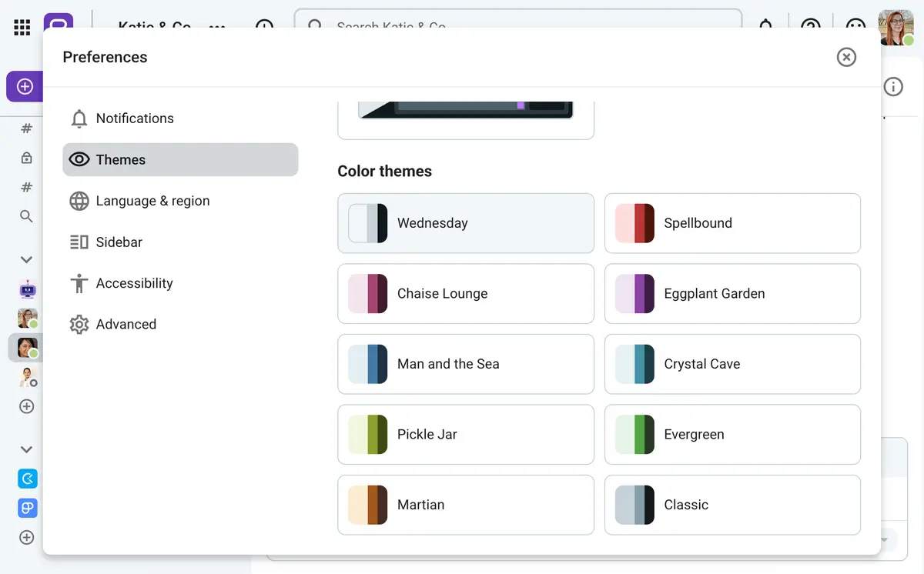Screen dimensions: 924x574
Task: Click the notification bell at the top
Action: 766,25
